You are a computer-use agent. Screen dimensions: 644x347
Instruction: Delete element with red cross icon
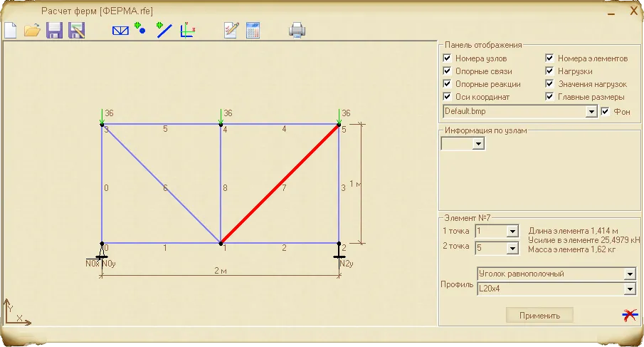[630, 316]
